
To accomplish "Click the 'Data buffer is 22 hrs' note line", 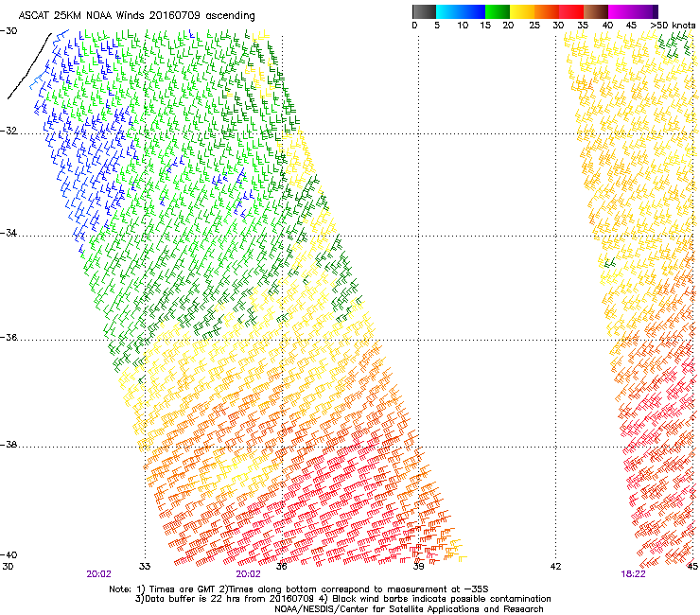I will pos(342,599).
